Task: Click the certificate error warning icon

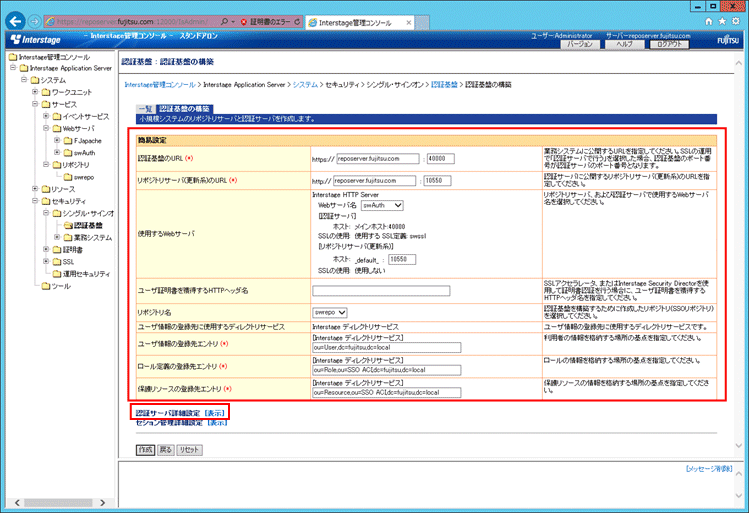Action: coord(244,22)
